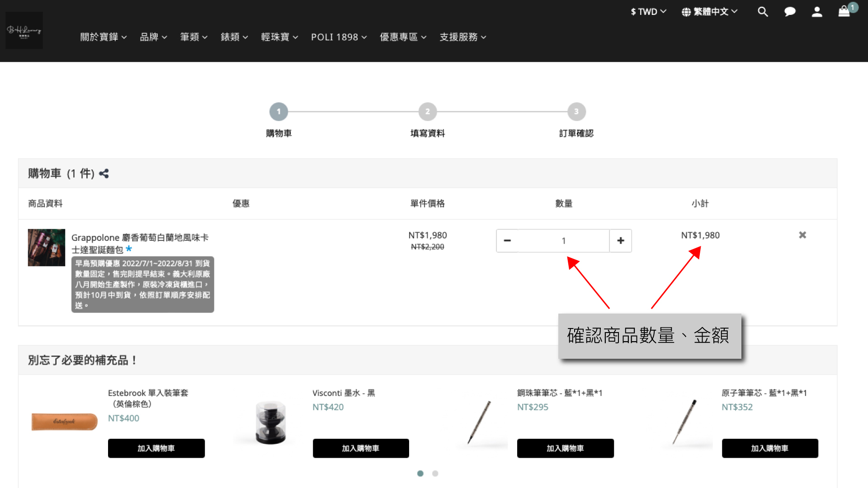Remove Grappolone item with X icon
This screenshot has width=868, height=488.
[x=802, y=235]
